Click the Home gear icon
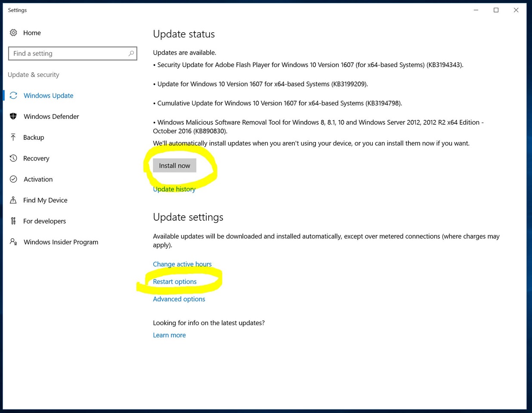532x413 pixels. [x=13, y=33]
